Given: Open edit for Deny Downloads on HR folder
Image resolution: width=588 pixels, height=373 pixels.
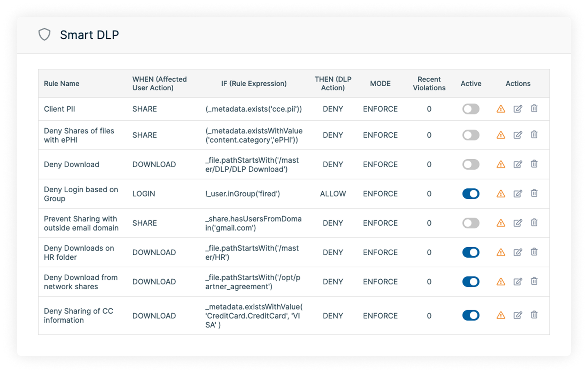Looking at the screenshot, I should [518, 252].
